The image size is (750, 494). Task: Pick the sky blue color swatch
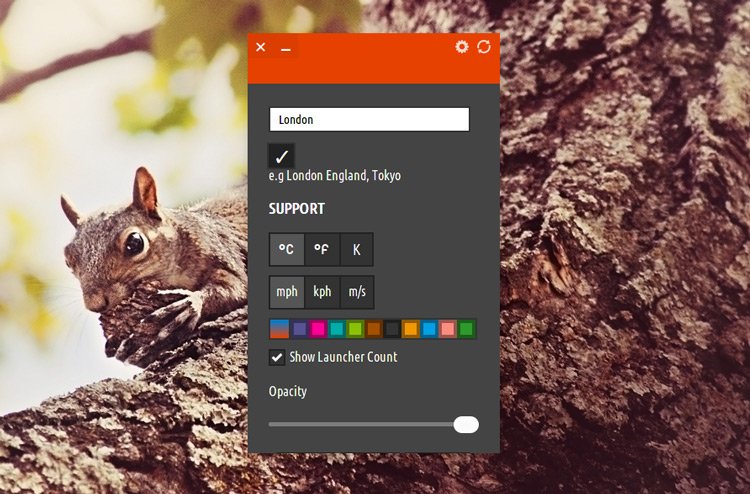coord(430,329)
